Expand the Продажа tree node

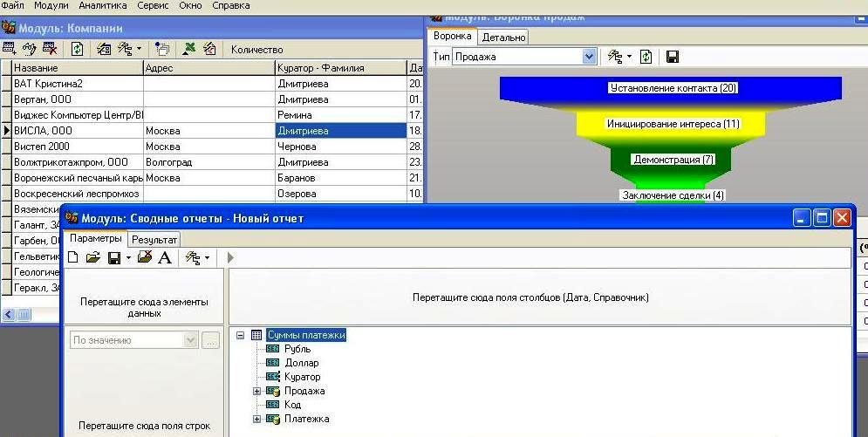(256, 391)
